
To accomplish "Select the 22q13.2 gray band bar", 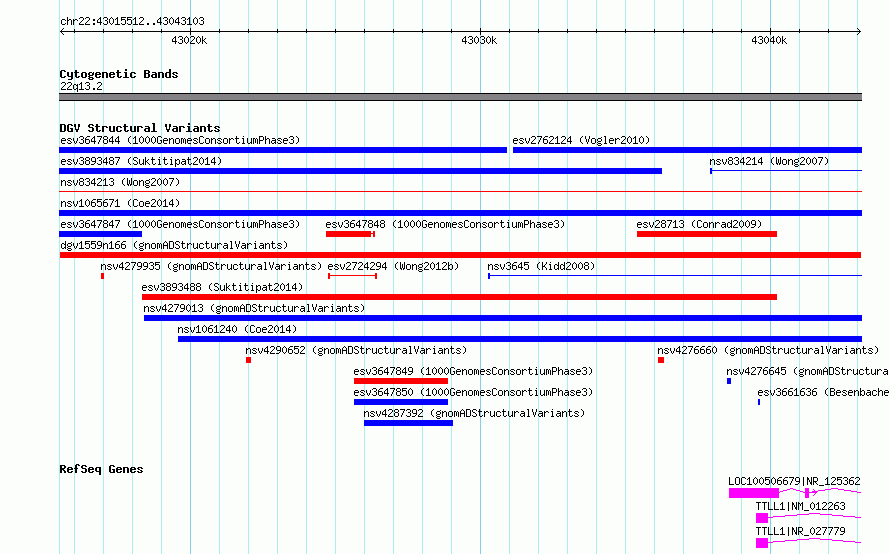I will 460,97.
